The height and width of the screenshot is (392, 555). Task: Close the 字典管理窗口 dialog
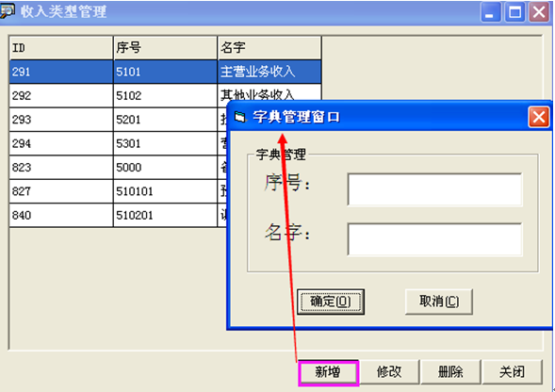pos(539,117)
